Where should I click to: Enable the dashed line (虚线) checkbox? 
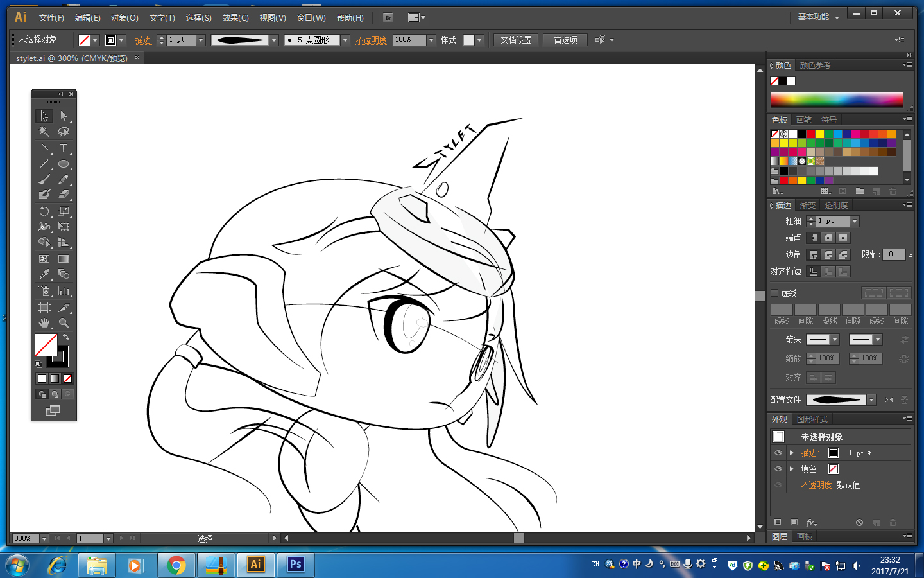coord(774,293)
